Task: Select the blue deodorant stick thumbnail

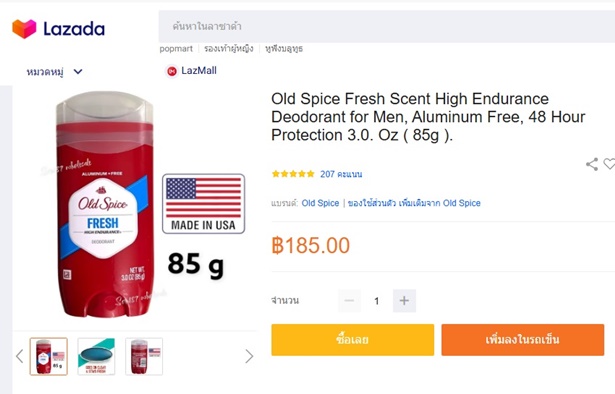Action: 96,356
